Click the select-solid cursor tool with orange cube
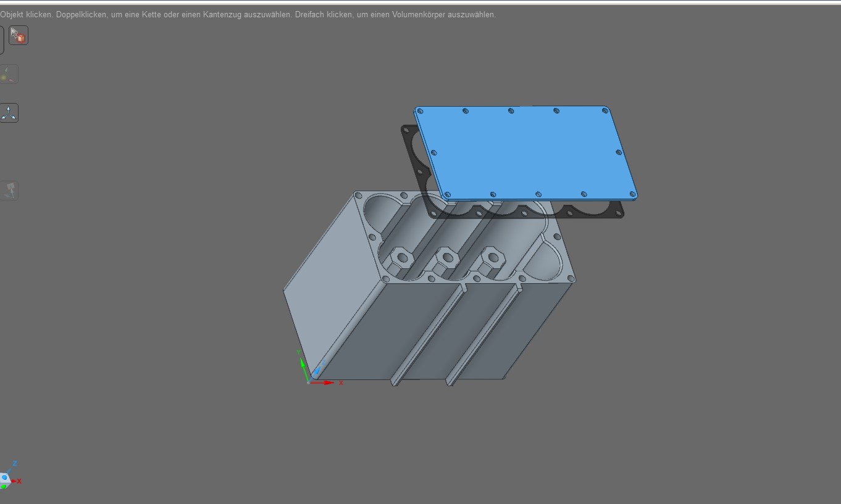This screenshot has width=841, height=504. pos(19,36)
